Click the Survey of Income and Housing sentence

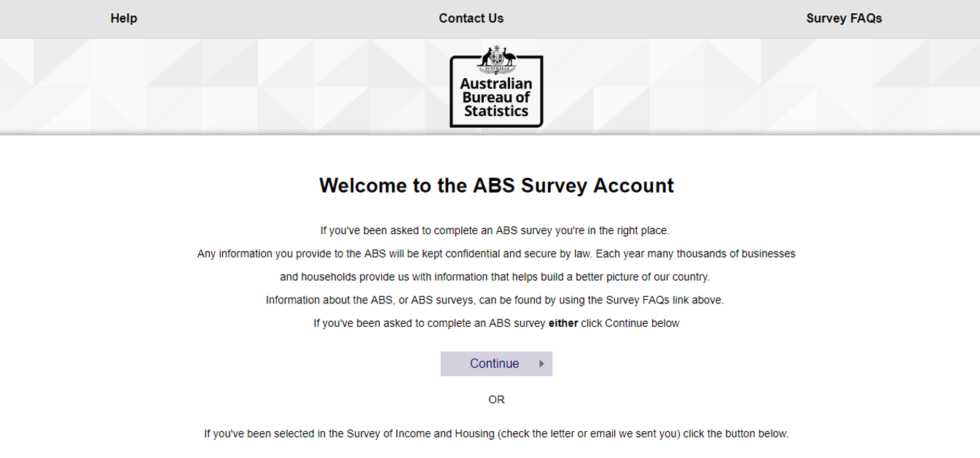coord(496,434)
